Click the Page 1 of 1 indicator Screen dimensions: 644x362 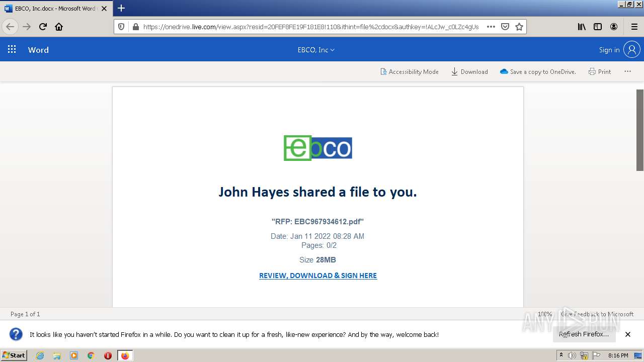pos(25,314)
